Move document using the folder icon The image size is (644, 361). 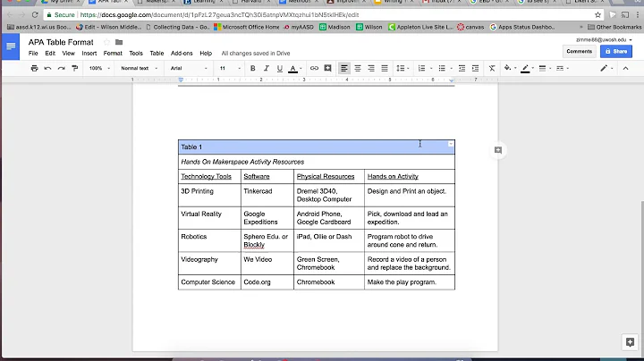point(119,42)
